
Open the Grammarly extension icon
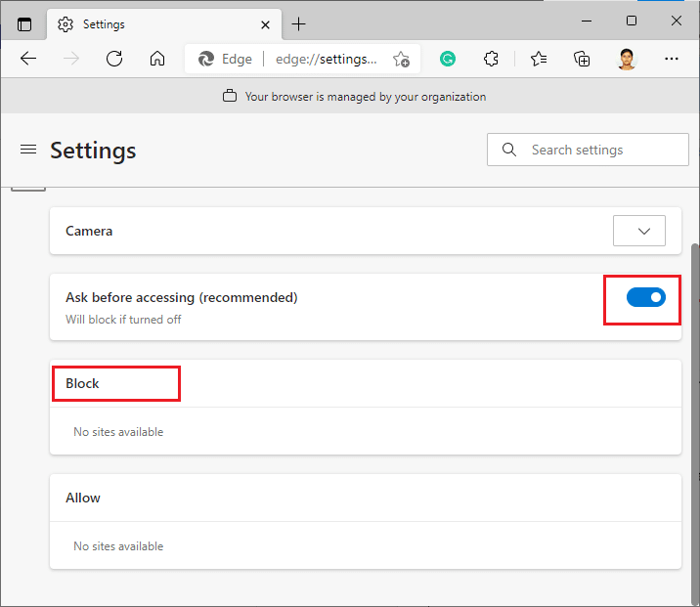click(x=448, y=59)
